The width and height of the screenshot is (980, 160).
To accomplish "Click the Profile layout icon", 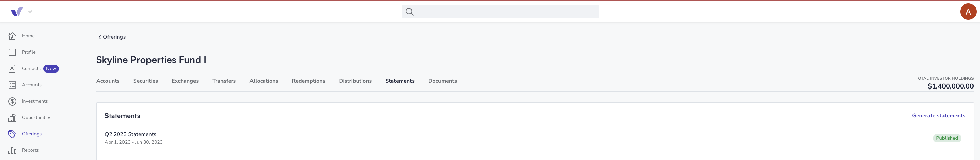I will [x=12, y=52].
